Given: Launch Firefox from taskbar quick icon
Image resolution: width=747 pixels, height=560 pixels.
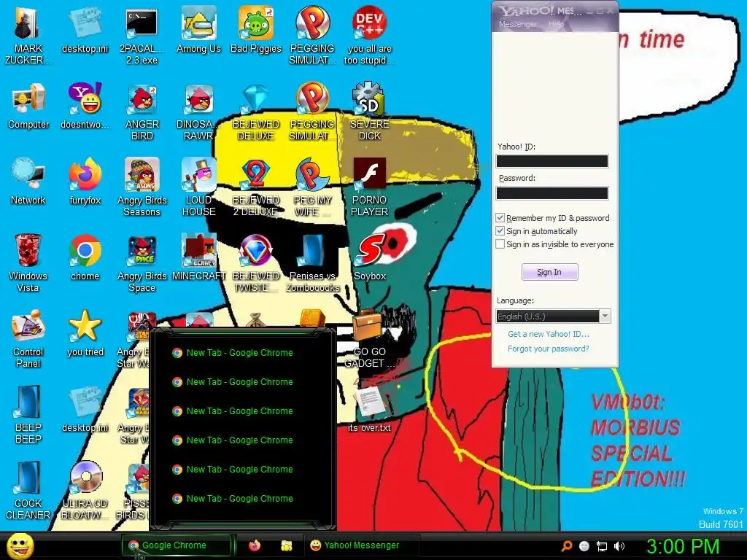Looking at the screenshot, I should [255, 545].
